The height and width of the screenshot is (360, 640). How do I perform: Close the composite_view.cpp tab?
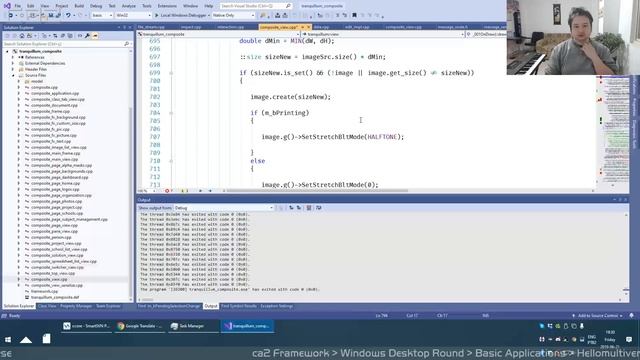(x=308, y=27)
